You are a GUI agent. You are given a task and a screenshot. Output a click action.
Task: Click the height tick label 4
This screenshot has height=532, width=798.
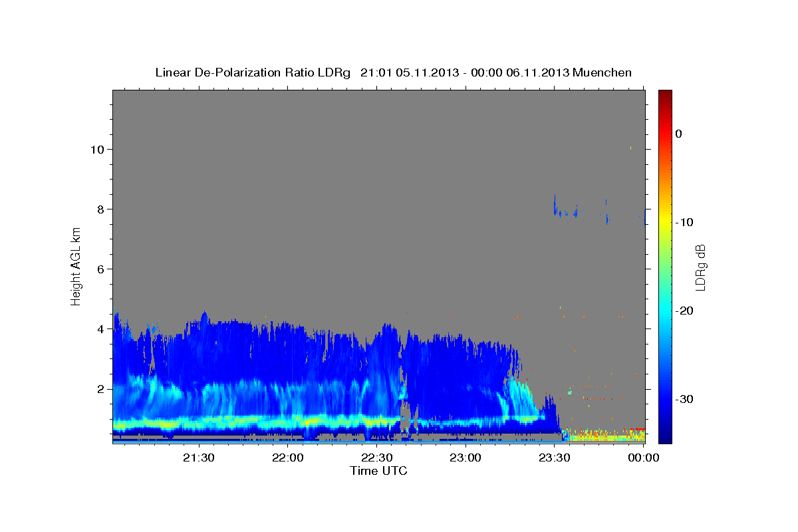coord(101,329)
